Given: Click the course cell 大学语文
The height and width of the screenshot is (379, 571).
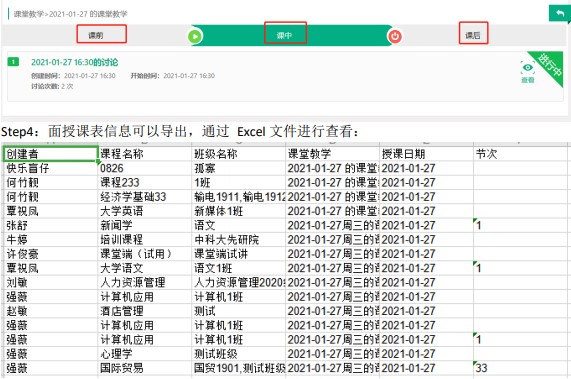Looking at the screenshot, I should [145, 268].
